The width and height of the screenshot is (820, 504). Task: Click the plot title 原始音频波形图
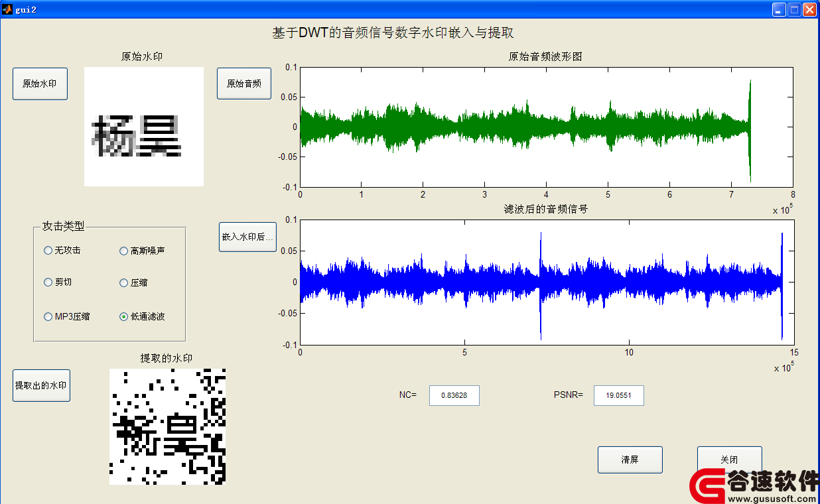[545, 56]
